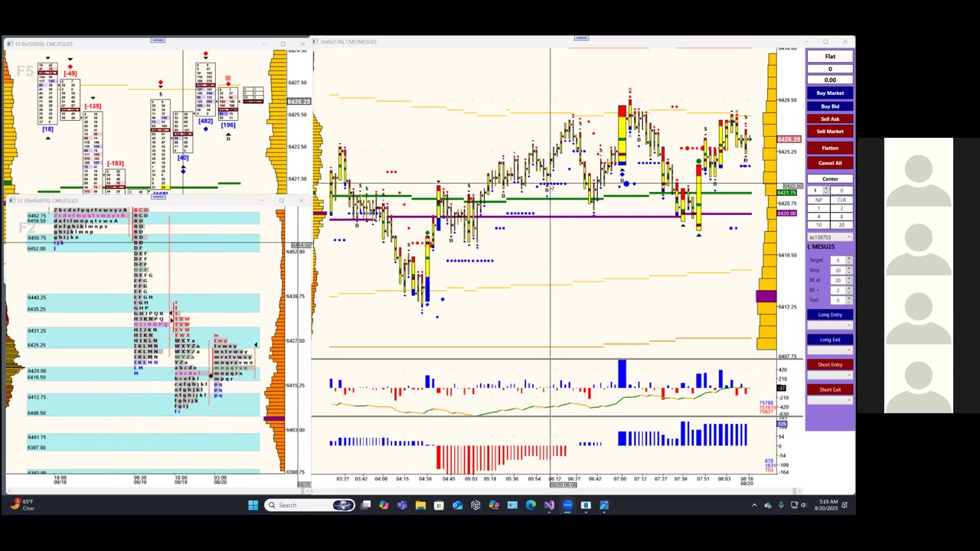
Task: Open Task View on the taskbar
Action: (x=365, y=505)
